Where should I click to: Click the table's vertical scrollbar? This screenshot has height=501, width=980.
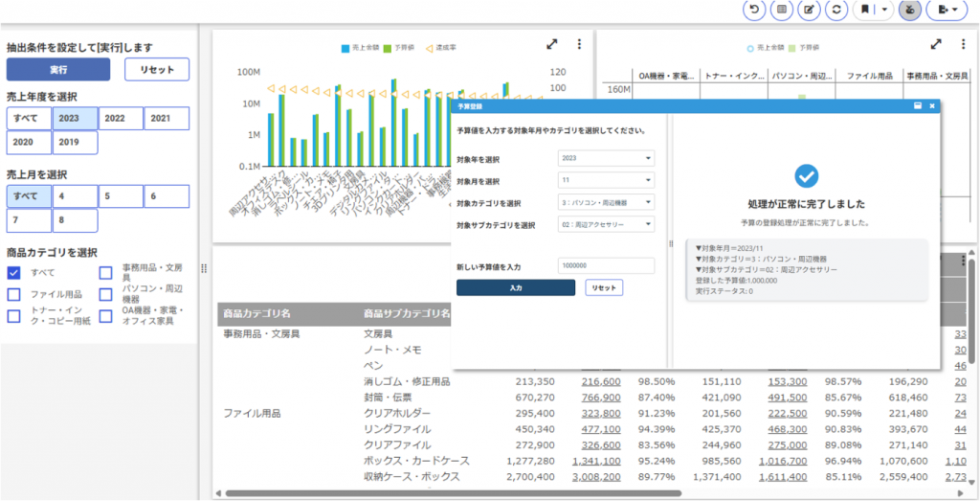tap(972, 316)
